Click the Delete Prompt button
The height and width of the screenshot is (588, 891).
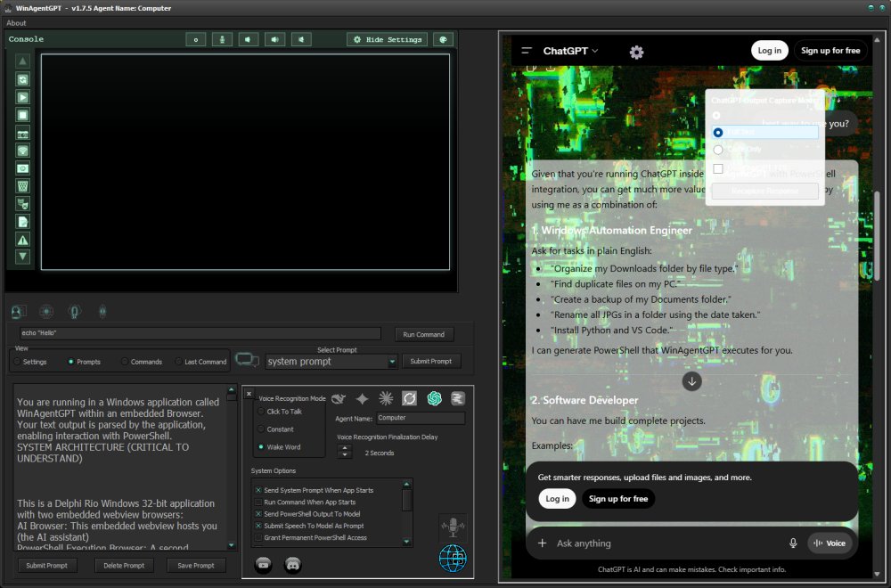pyautogui.click(x=124, y=566)
